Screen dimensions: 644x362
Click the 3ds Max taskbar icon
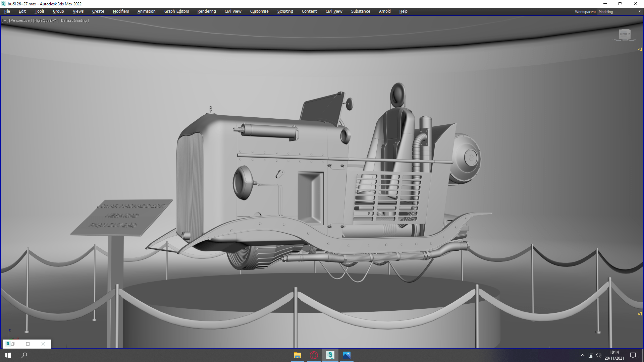(330, 355)
